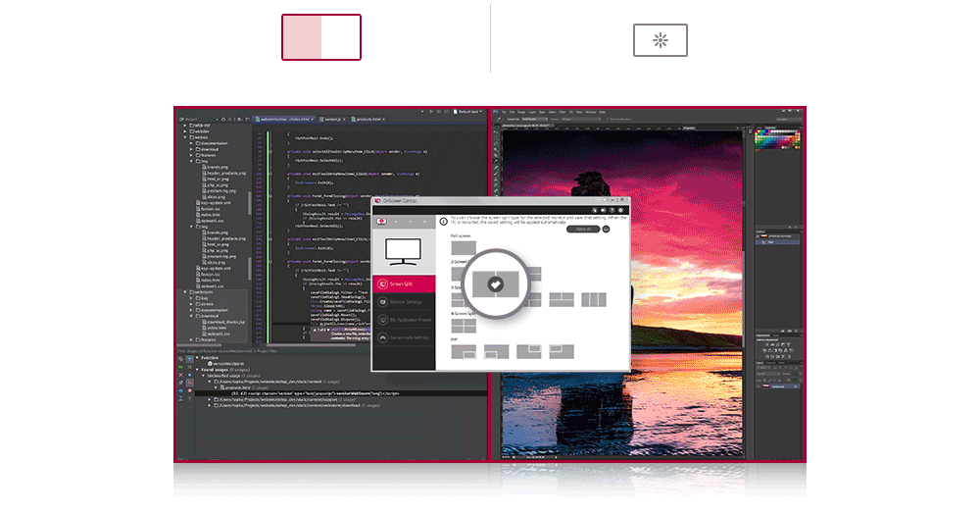Screen dimensions: 980x514
Task: Collapse the website folder
Action: (185, 137)
